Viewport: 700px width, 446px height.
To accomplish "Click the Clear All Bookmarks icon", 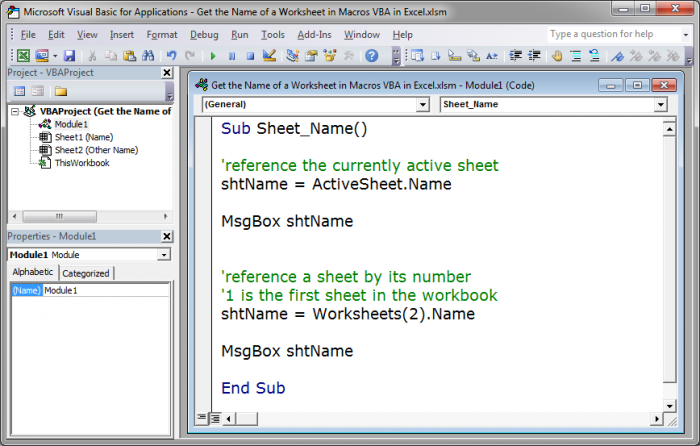I will pyautogui.click(x=673, y=56).
